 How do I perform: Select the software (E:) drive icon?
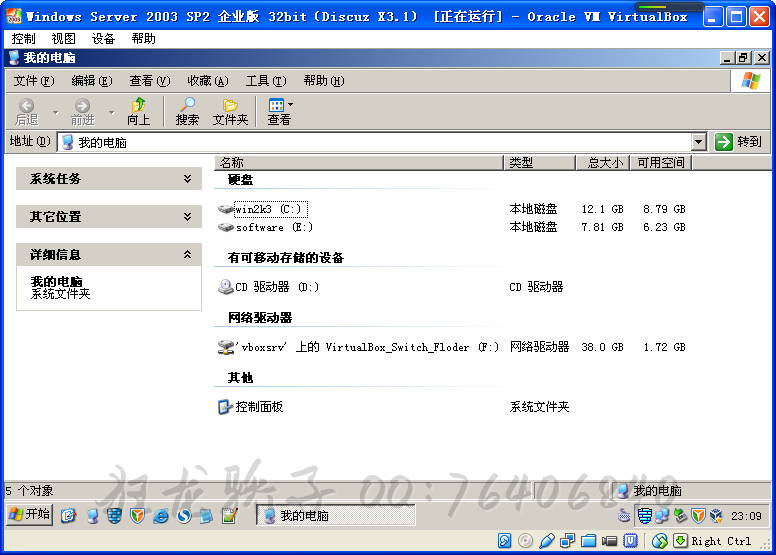[x=226, y=227]
